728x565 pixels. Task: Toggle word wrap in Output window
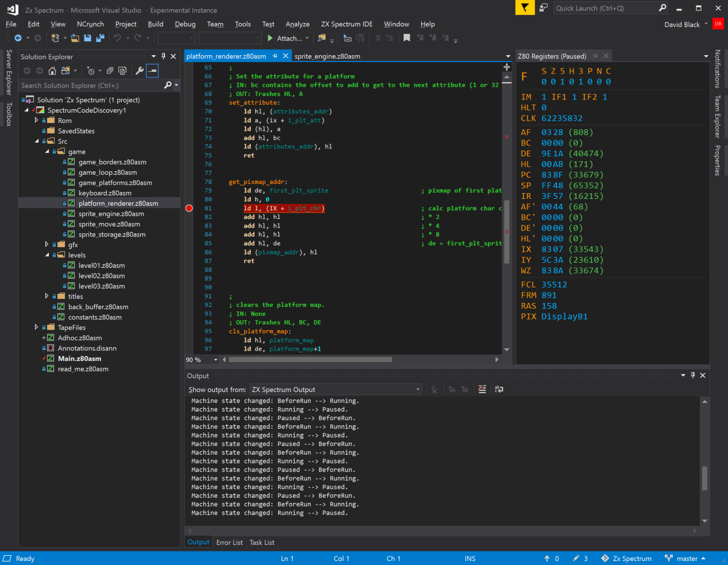499,389
